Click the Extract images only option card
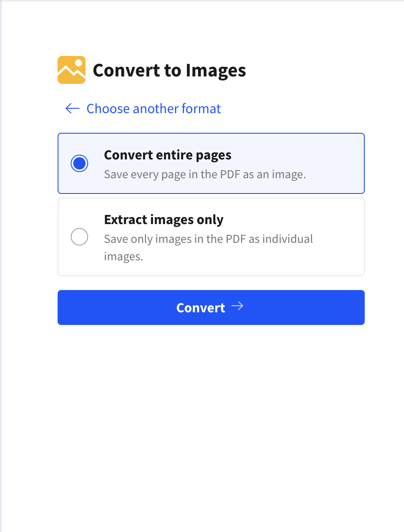This screenshot has height=532, width=404. point(211,236)
